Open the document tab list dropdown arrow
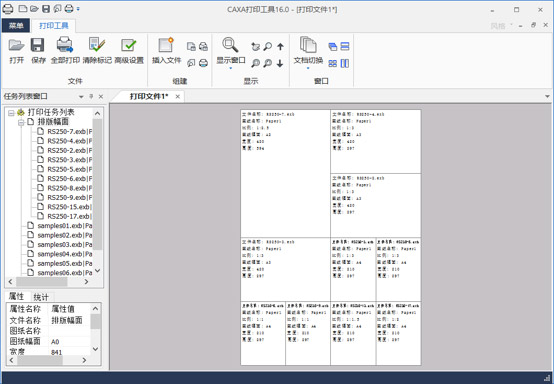This screenshot has height=384, width=554. pyautogui.click(x=547, y=96)
